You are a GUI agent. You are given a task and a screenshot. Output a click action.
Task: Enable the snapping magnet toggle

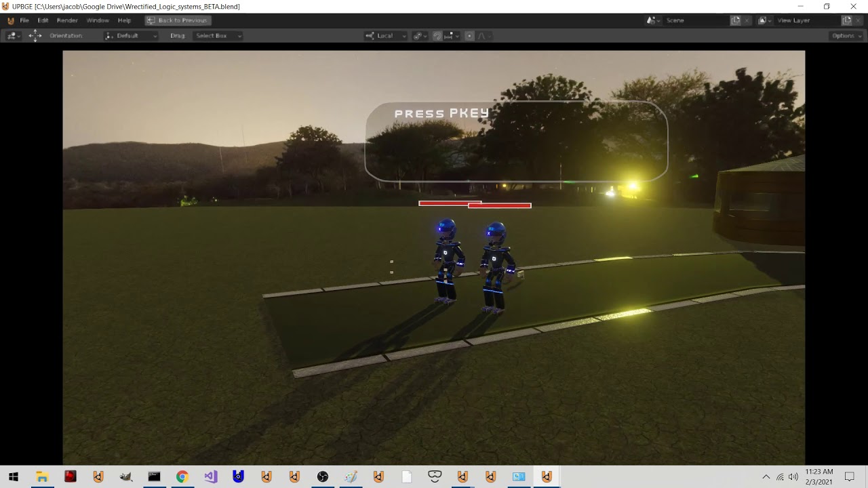pos(437,36)
